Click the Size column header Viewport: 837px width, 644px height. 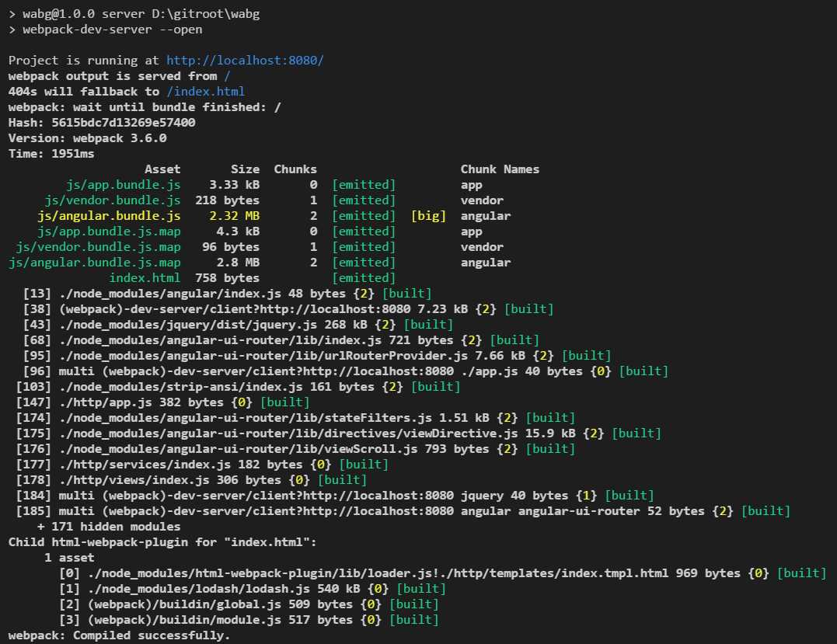[x=245, y=169]
